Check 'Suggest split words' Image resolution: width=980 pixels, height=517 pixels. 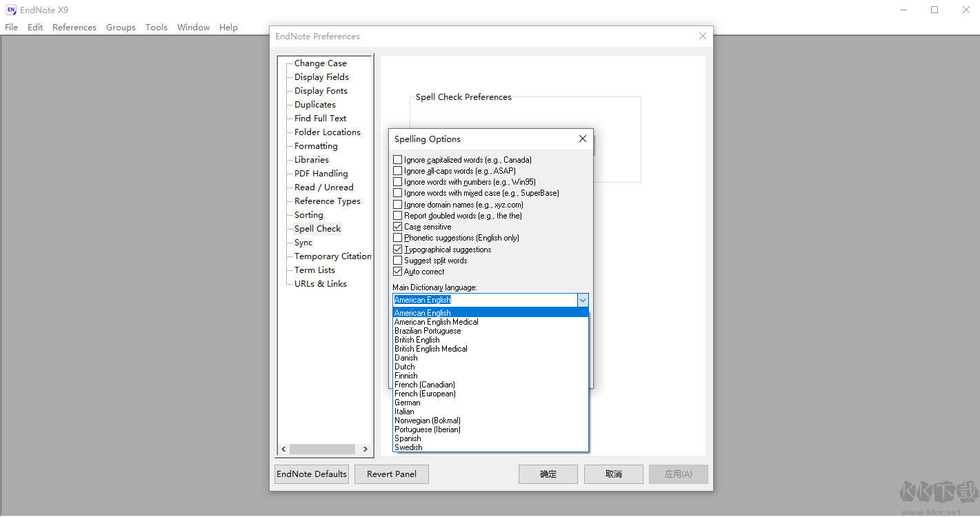point(398,260)
